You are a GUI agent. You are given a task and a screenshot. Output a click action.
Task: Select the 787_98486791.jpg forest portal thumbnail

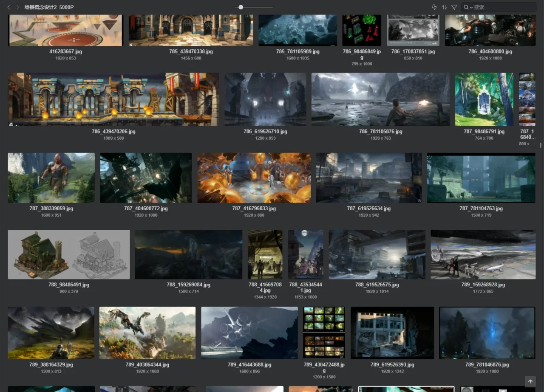(484, 99)
